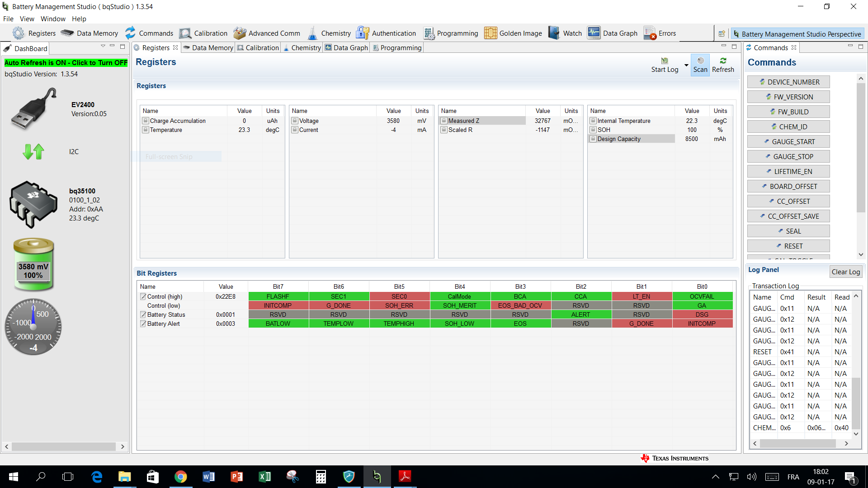Toggle Scaled R register checkbox
The image size is (868, 488).
point(444,130)
